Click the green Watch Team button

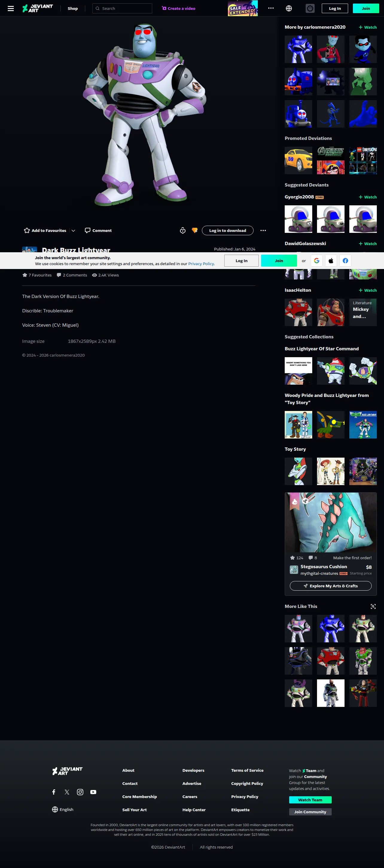click(x=310, y=800)
